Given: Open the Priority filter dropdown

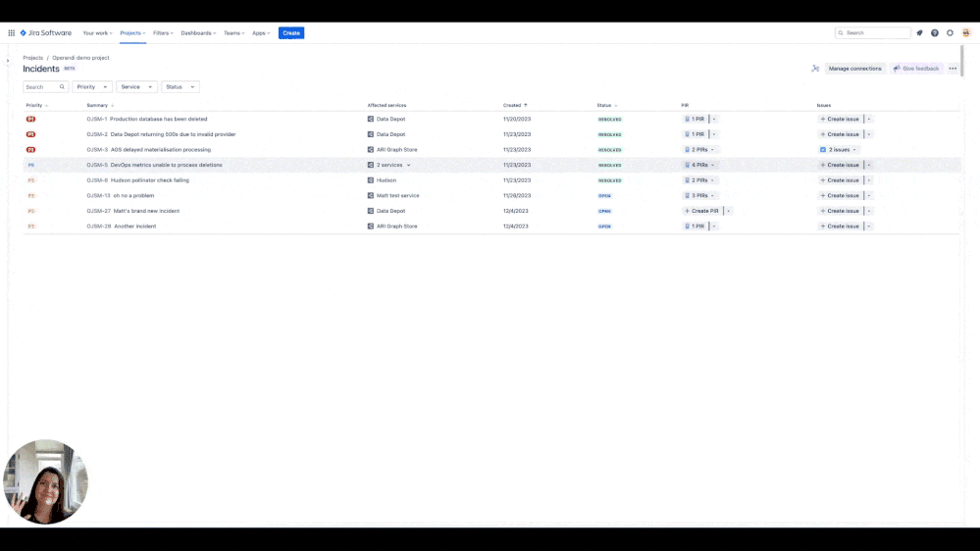Looking at the screenshot, I should coord(92,87).
